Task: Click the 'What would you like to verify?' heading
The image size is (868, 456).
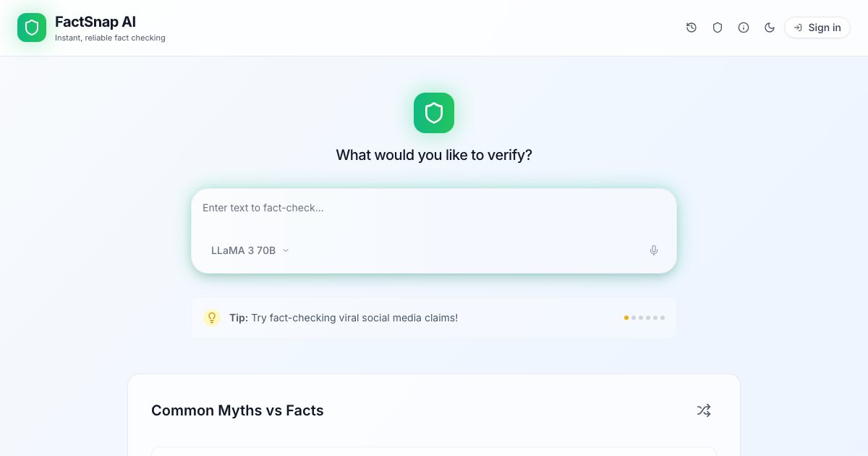Action: click(x=434, y=155)
